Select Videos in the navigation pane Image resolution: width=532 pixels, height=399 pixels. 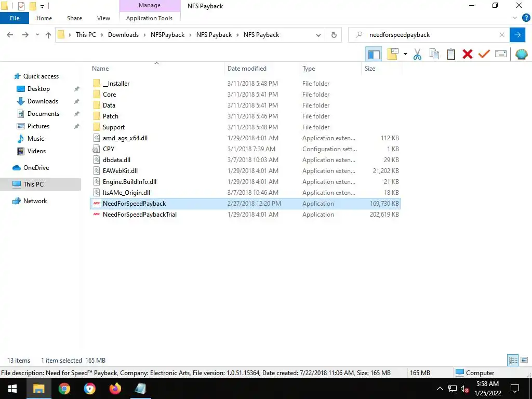36,151
